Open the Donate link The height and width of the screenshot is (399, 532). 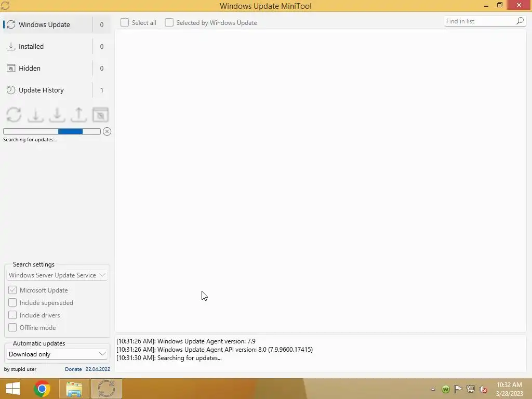click(x=73, y=369)
